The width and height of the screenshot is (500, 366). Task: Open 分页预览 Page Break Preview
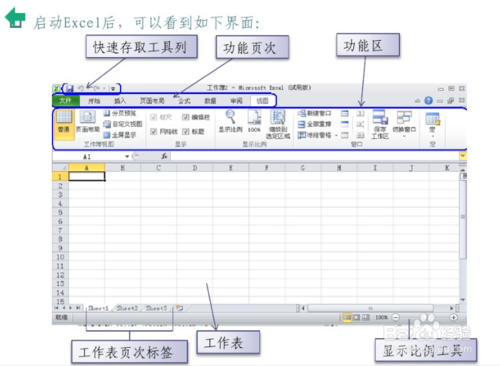pos(120,113)
